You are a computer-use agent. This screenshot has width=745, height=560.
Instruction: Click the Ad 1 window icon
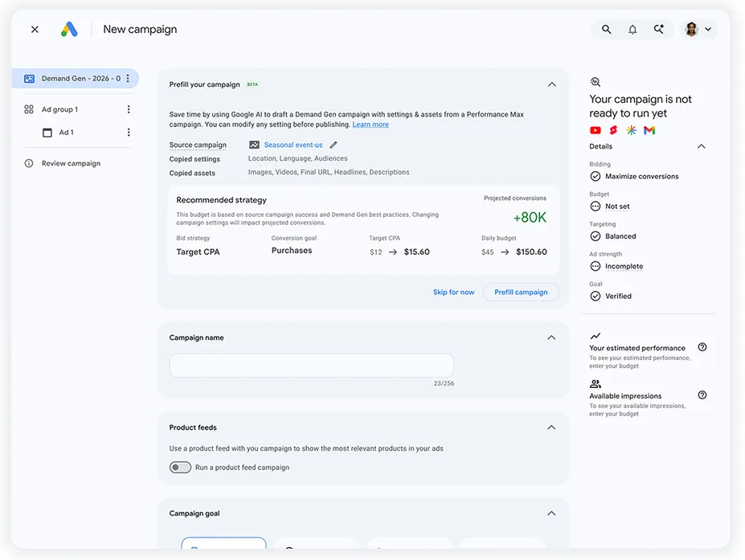tap(47, 133)
